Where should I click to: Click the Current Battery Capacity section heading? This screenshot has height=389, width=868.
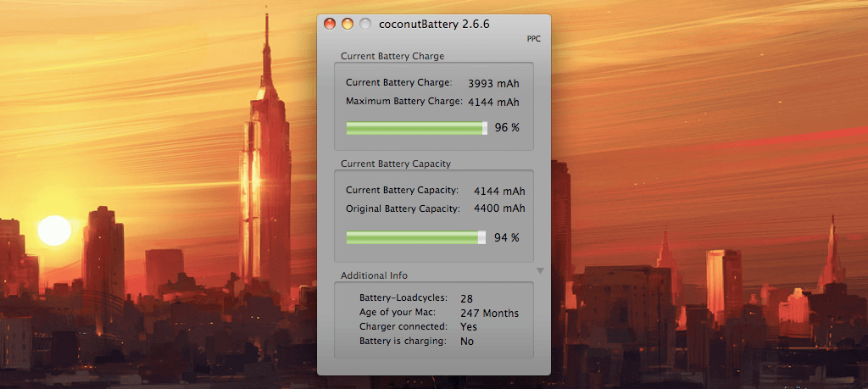(396, 164)
